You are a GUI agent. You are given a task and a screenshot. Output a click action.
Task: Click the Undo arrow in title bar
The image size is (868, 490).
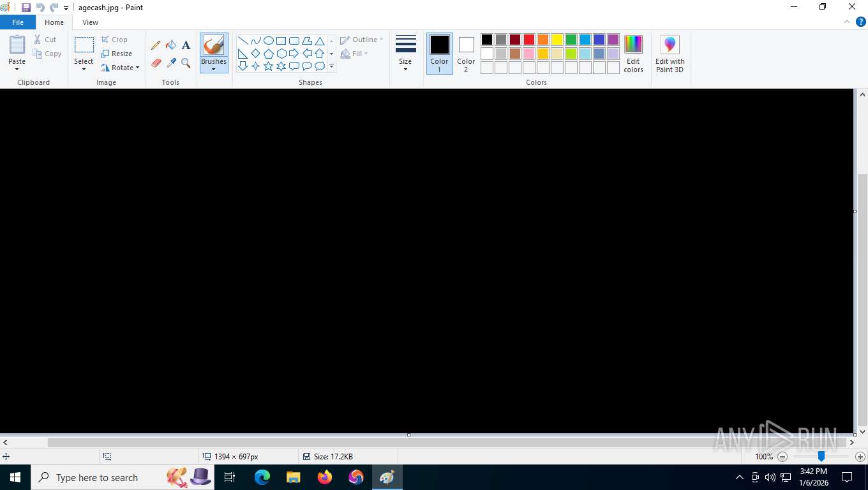tap(40, 8)
